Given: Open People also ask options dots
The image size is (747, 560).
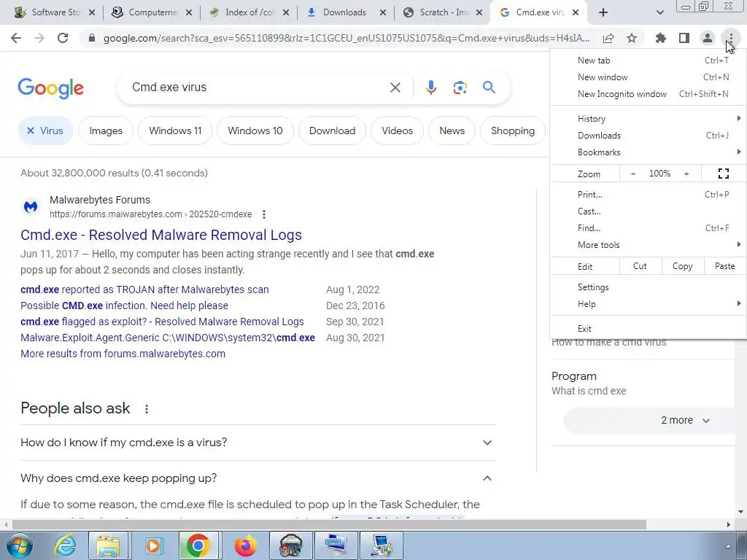Looking at the screenshot, I should 147,408.
